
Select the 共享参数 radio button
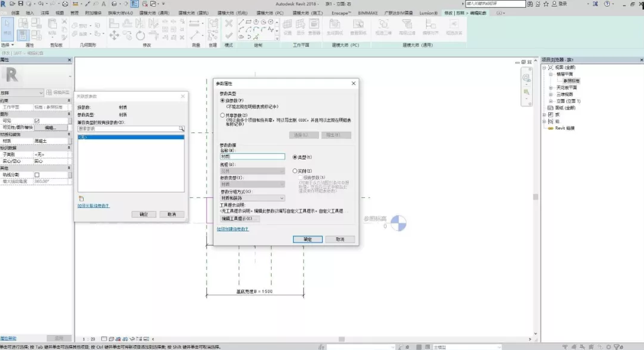[223, 114]
